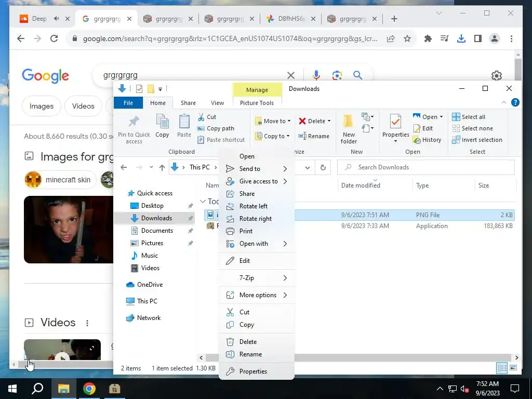532x399 pixels.
Task: Open the blue File tab in Explorer
Action: [x=128, y=103]
